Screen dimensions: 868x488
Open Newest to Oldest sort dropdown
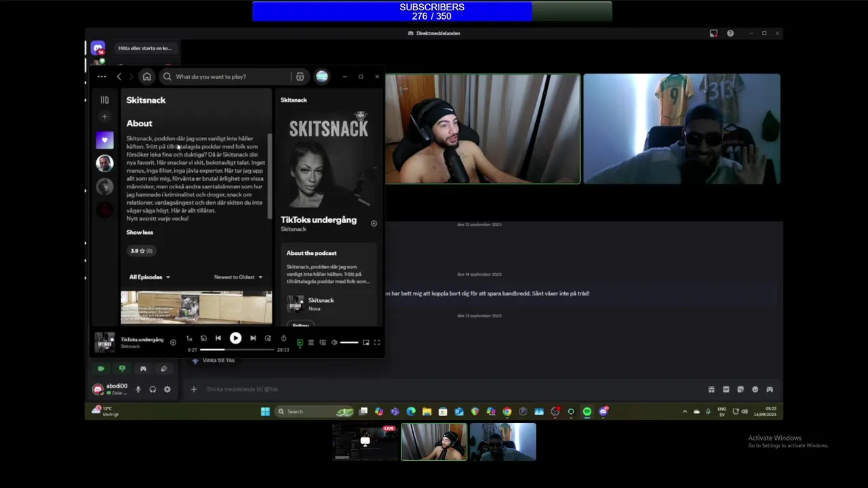(238, 277)
